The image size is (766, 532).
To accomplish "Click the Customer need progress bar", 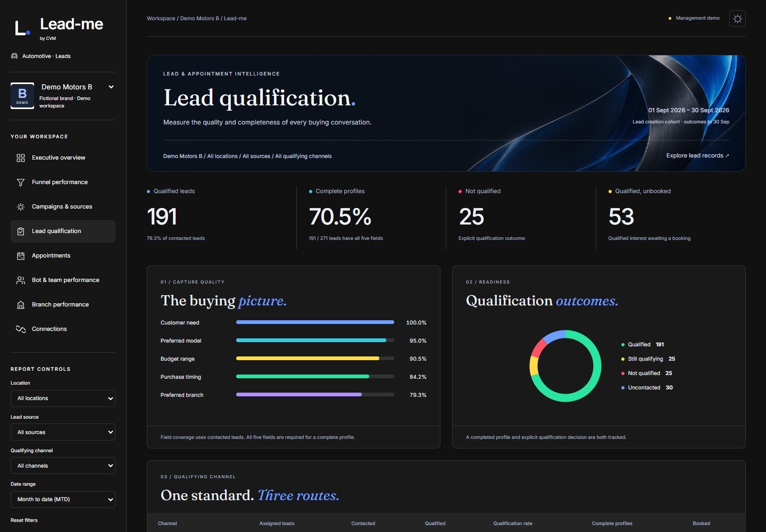I will [x=315, y=322].
